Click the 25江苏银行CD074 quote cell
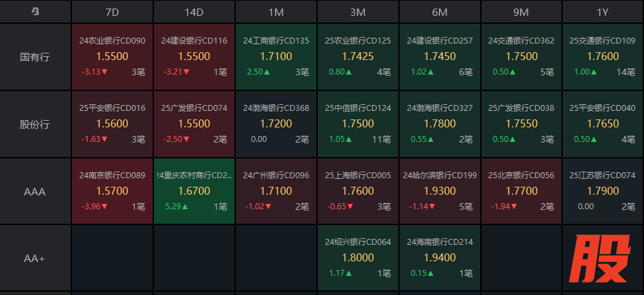 603,191
